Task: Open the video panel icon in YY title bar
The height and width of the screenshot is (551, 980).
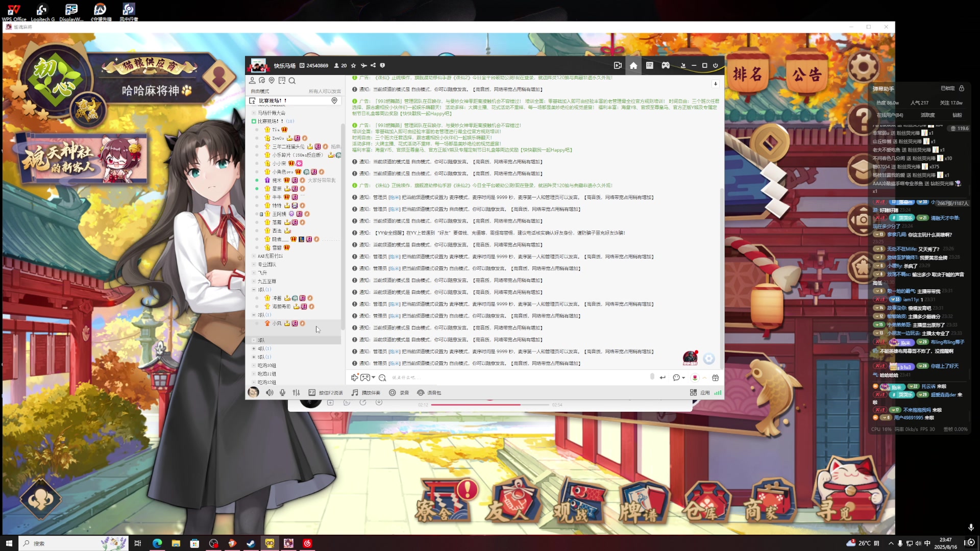Action: tap(618, 65)
